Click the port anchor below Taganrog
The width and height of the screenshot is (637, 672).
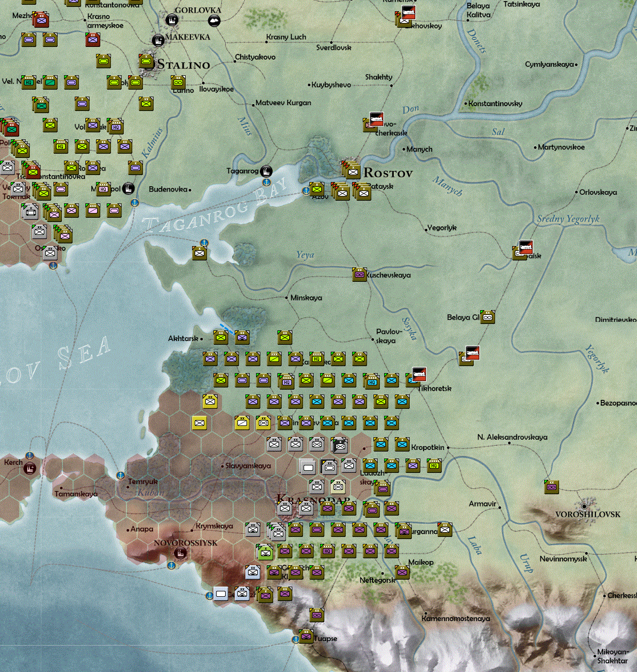point(266,183)
